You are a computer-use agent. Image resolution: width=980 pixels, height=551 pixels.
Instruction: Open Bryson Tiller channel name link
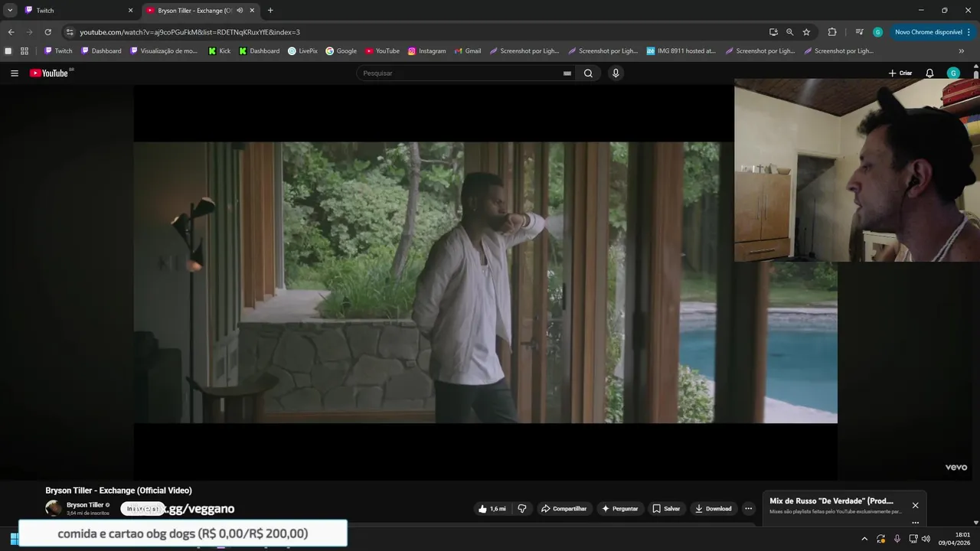click(85, 505)
